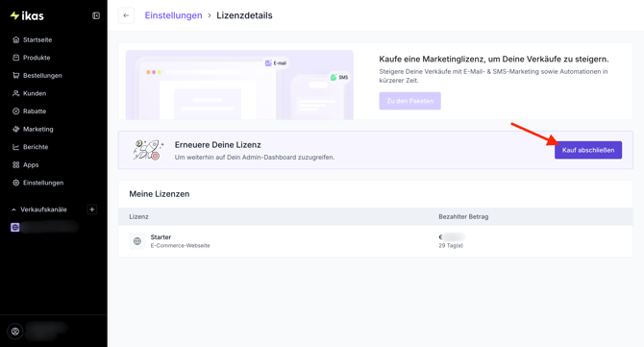Add a new Verkaufskanal with plus
644x347 pixels.
92,210
